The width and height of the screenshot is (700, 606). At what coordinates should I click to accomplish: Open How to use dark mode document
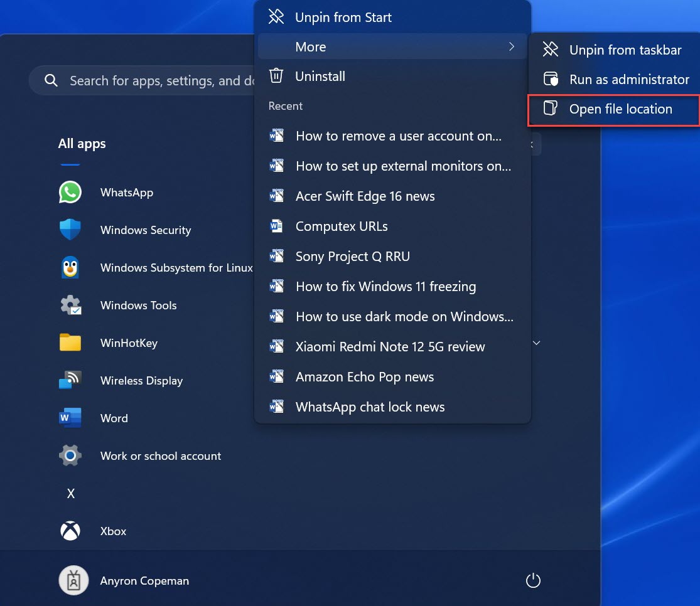[x=392, y=316]
